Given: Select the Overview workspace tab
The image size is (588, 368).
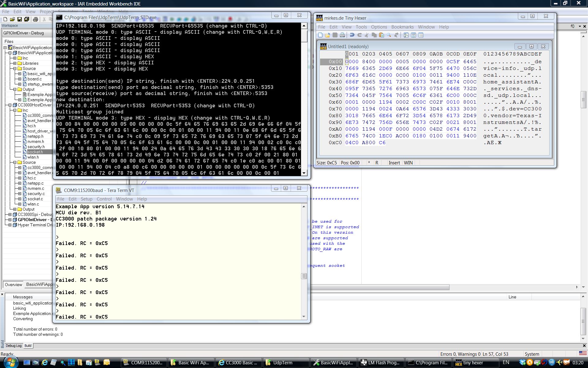Looking at the screenshot, I should coord(13,285).
